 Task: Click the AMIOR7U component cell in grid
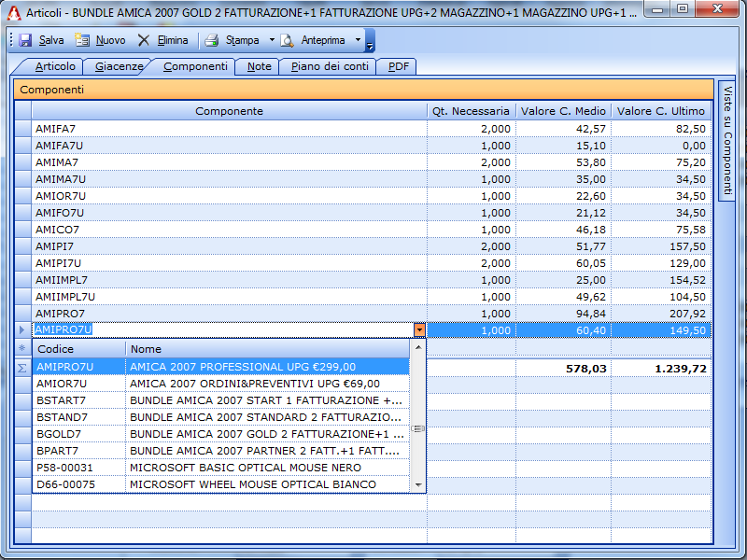pyautogui.click(x=229, y=196)
